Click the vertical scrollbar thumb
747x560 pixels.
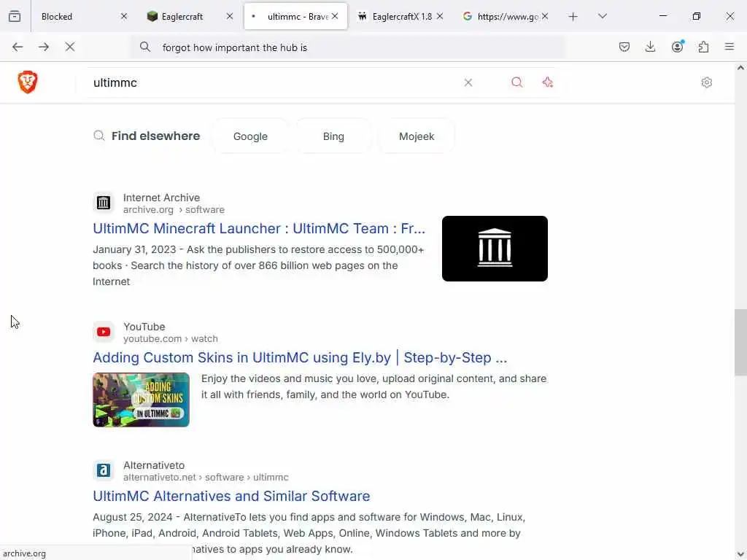(740, 342)
